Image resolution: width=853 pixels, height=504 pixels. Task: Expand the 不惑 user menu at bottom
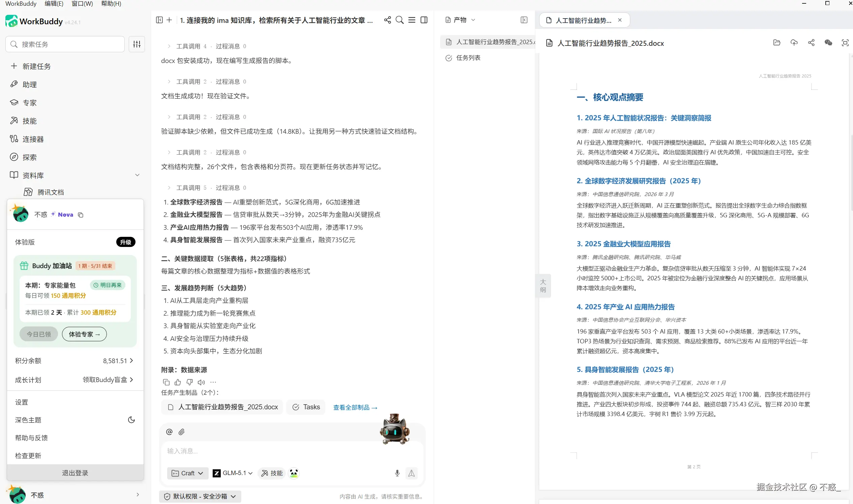point(138,495)
